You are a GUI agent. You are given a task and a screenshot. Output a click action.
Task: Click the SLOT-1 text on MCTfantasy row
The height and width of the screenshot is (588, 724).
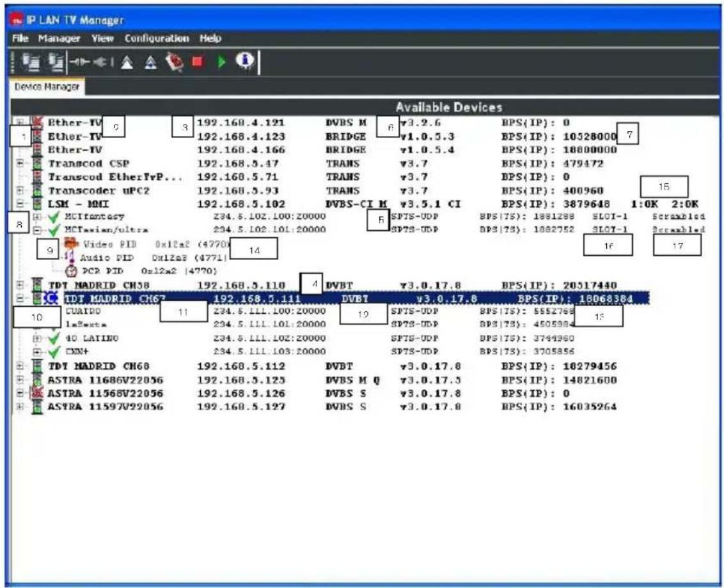[610, 217]
